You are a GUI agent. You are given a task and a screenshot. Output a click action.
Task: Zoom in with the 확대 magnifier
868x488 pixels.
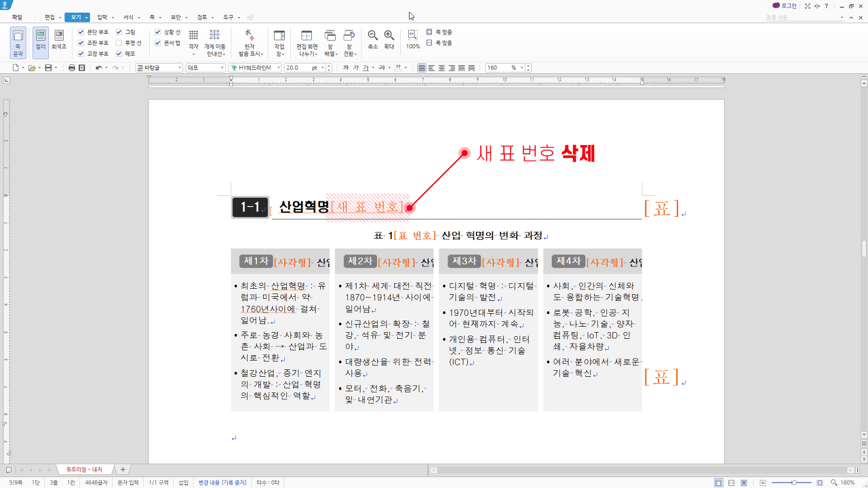click(x=389, y=39)
